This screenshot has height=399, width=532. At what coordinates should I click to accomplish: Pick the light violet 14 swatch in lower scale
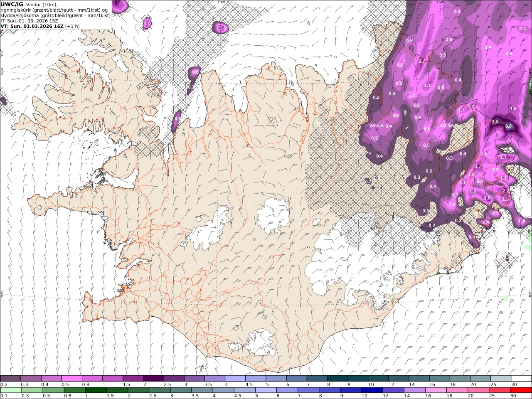click(415, 390)
